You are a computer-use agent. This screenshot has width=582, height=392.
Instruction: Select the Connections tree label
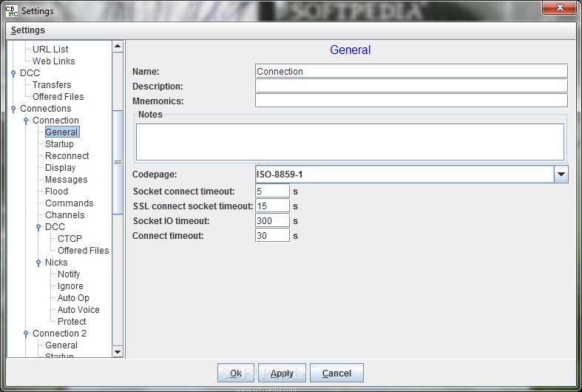pyautogui.click(x=45, y=109)
